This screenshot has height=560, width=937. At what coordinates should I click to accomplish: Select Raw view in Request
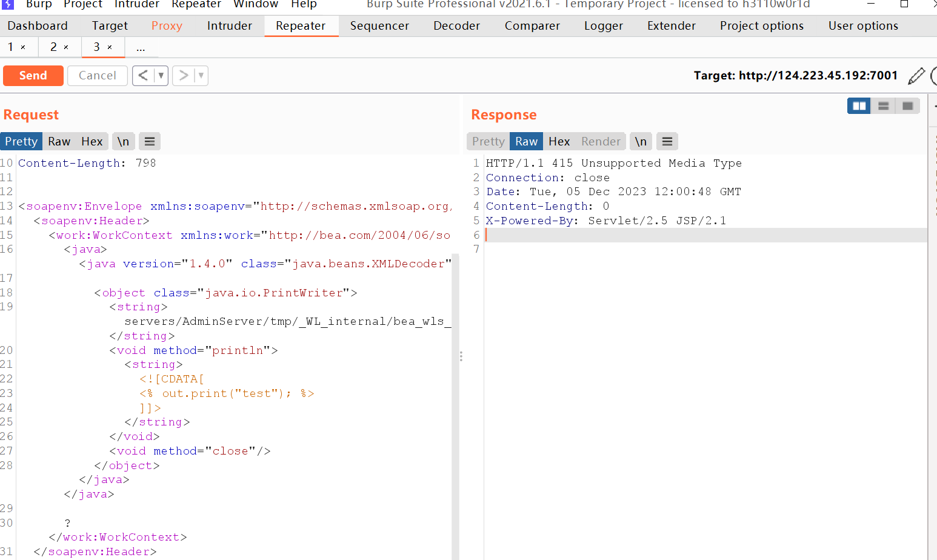[x=59, y=141]
